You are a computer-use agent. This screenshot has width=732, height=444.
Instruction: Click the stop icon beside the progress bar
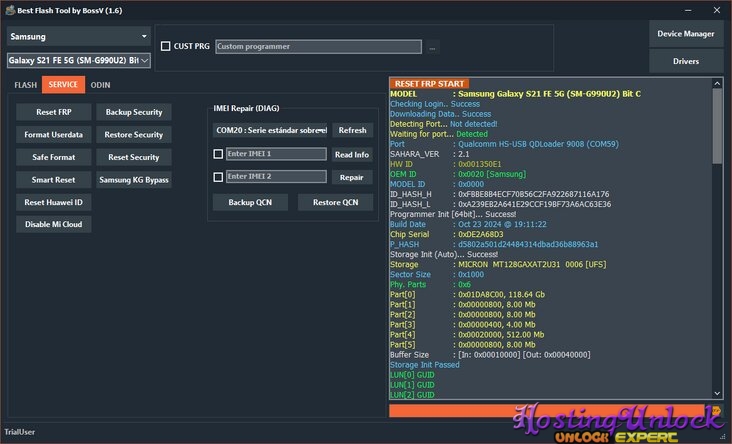click(716, 410)
